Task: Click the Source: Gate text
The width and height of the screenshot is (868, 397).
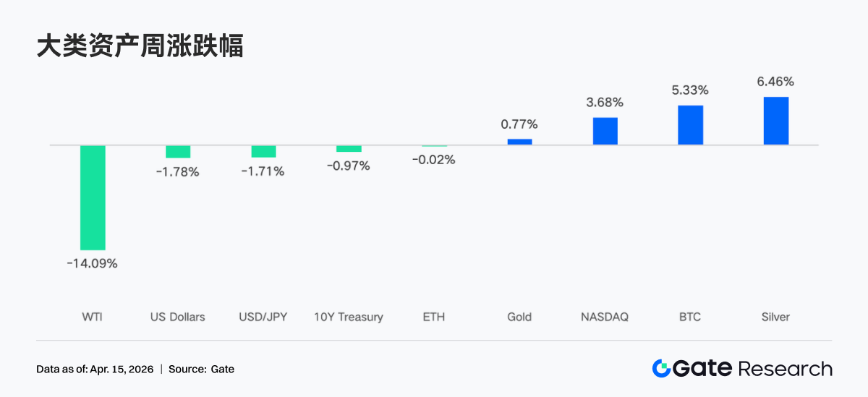Action: click(x=201, y=370)
